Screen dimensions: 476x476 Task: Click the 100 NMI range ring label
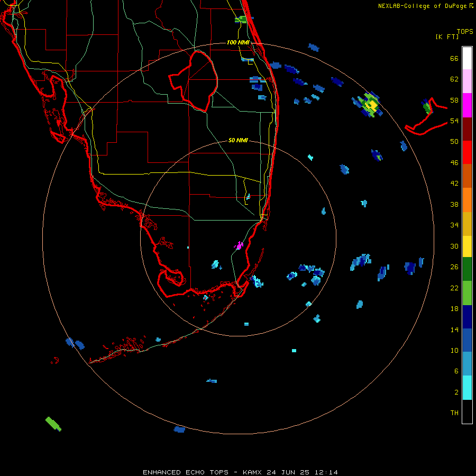point(238,42)
